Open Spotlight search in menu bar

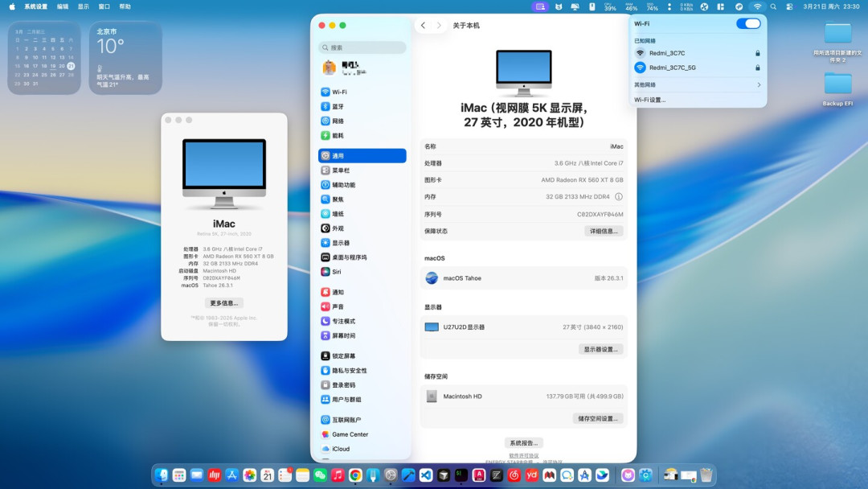pos(773,6)
